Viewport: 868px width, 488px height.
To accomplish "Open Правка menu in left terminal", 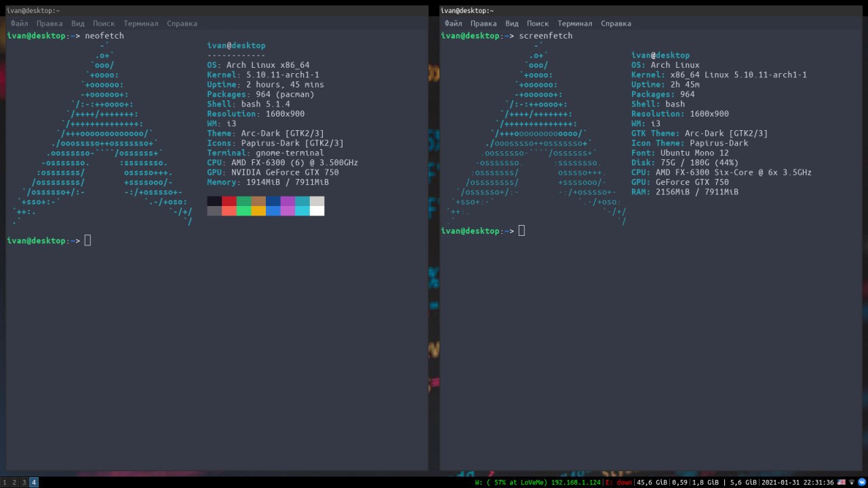I will [x=50, y=23].
